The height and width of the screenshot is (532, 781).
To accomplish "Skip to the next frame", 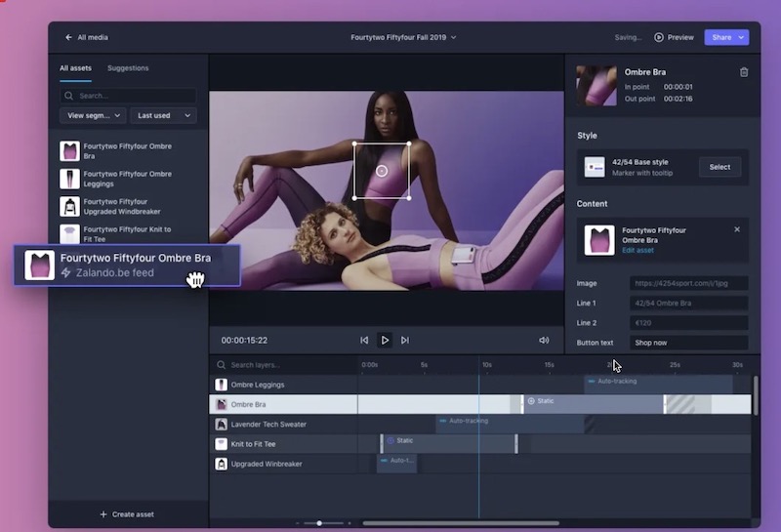I will click(x=405, y=341).
